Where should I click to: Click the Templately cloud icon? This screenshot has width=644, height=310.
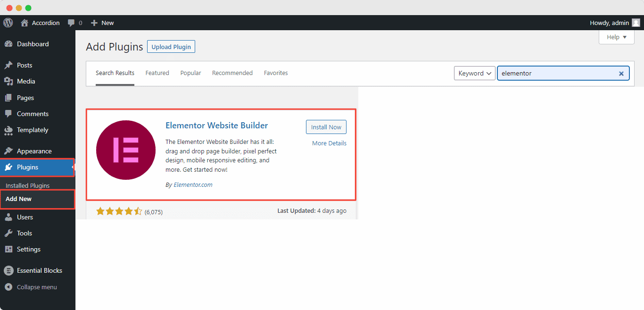click(8, 130)
